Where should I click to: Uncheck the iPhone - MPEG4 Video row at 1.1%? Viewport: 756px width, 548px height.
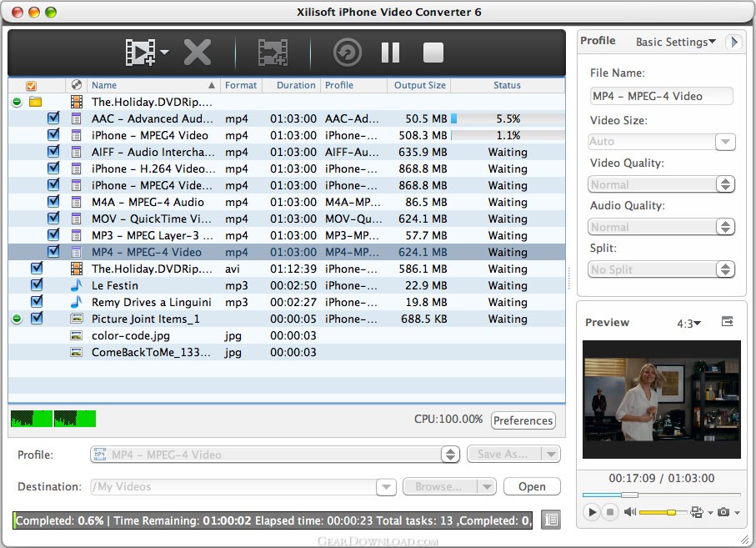click(x=53, y=134)
